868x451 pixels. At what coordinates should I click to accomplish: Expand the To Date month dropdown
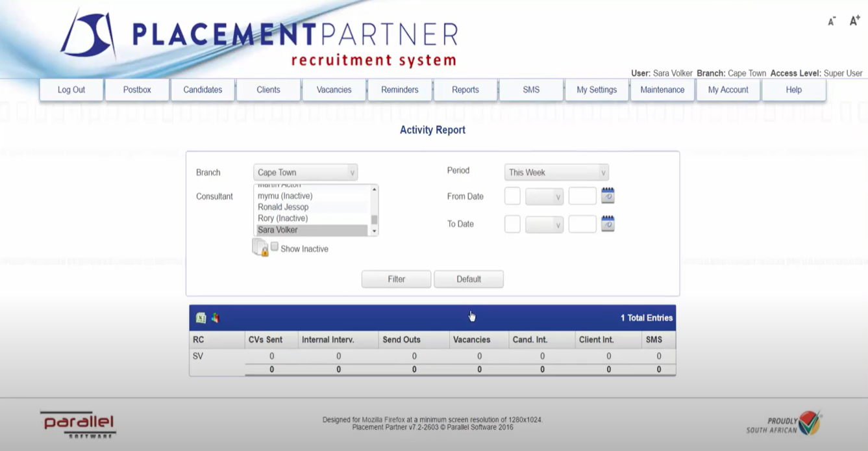click(x=544, y=224)
